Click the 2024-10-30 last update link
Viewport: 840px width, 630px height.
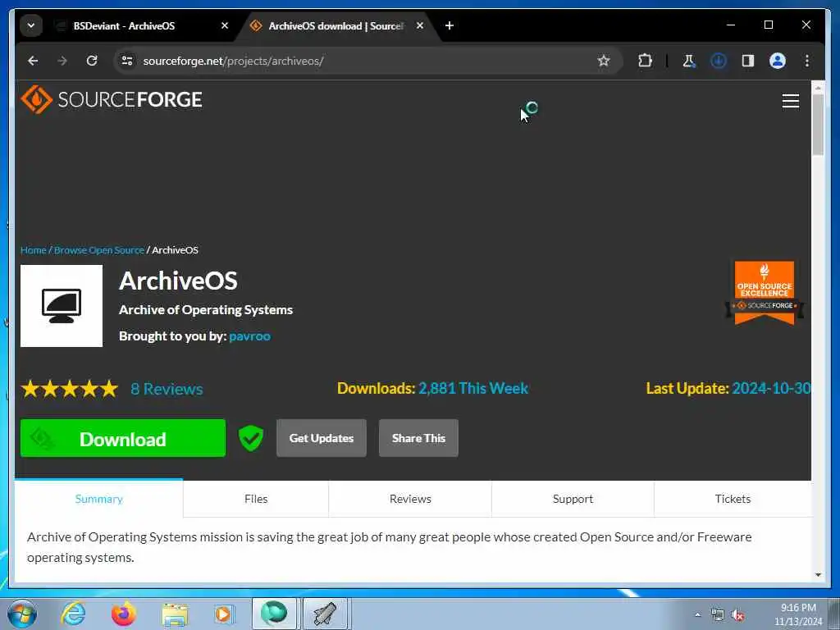click(x=771, y=388)
